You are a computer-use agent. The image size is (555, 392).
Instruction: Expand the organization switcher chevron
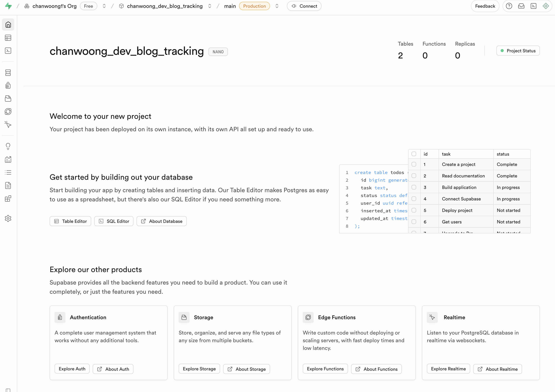104,6
